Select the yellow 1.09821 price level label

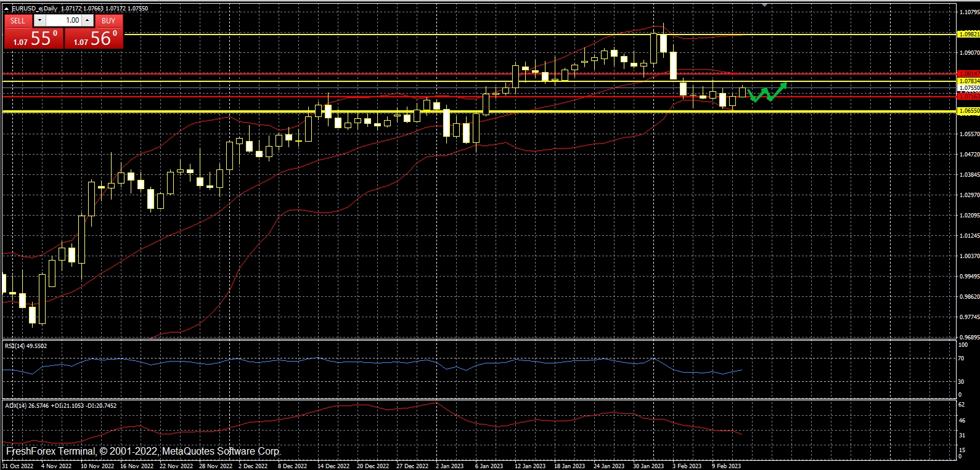pyautogui.click(x=968, y=34)
